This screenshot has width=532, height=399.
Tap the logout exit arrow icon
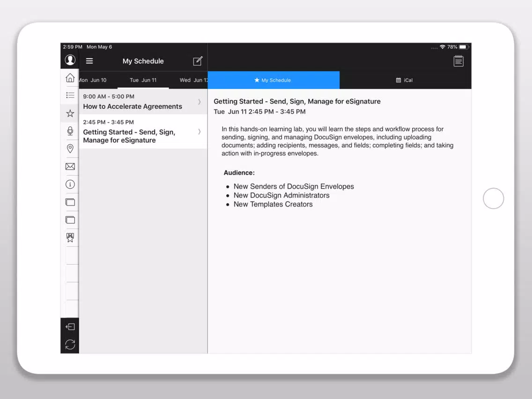(70, 327)
